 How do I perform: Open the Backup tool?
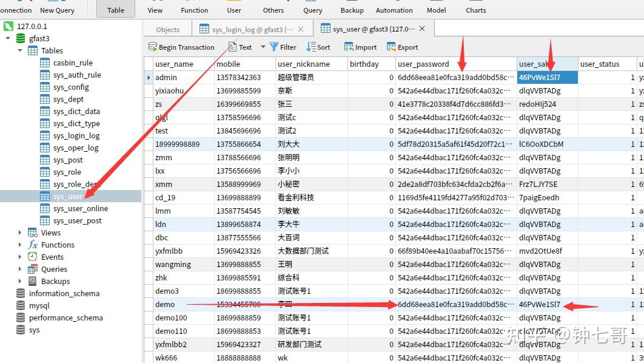(352, 9)
